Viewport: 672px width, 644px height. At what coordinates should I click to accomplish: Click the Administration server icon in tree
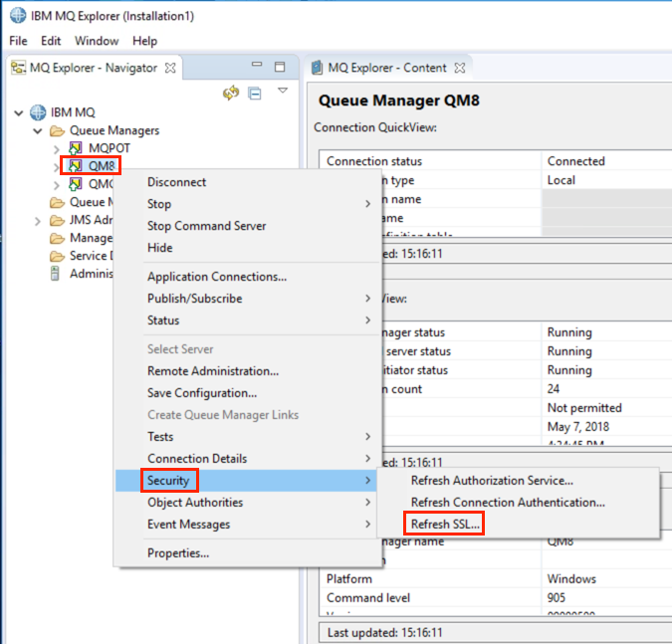click(55, 274)
